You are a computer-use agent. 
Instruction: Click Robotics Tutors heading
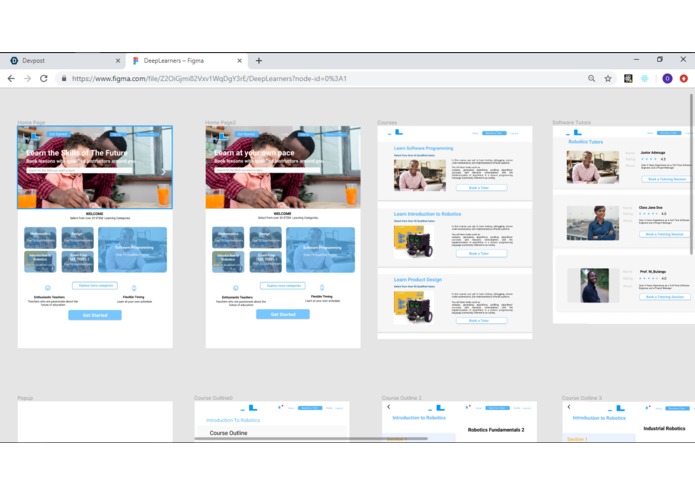pos(586,142)
